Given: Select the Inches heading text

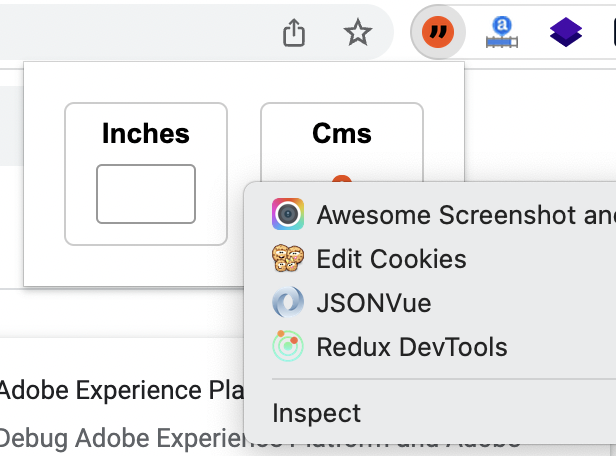Looking at the screenshot, I should coord(146,134).
